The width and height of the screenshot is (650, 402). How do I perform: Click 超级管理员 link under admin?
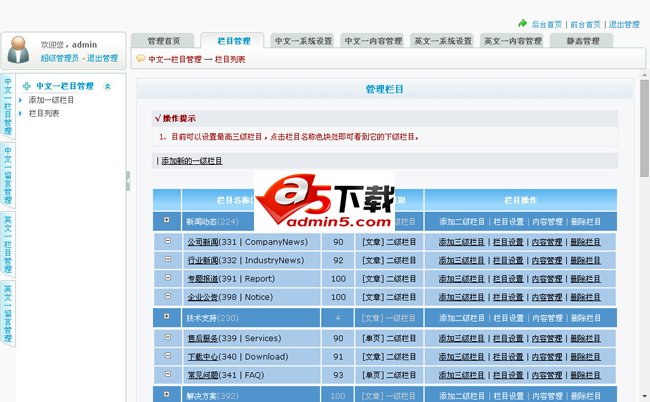[60, 58]
